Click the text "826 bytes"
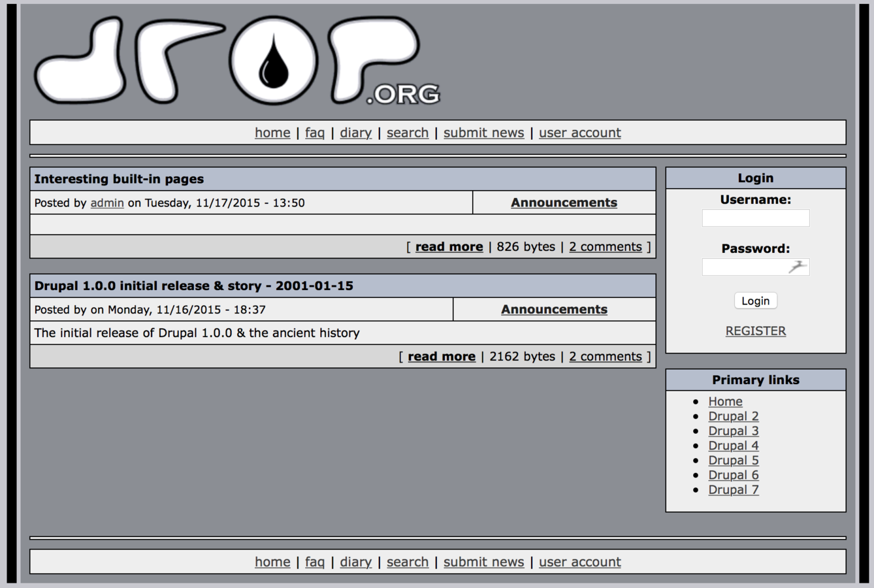 tap(526, 246)
